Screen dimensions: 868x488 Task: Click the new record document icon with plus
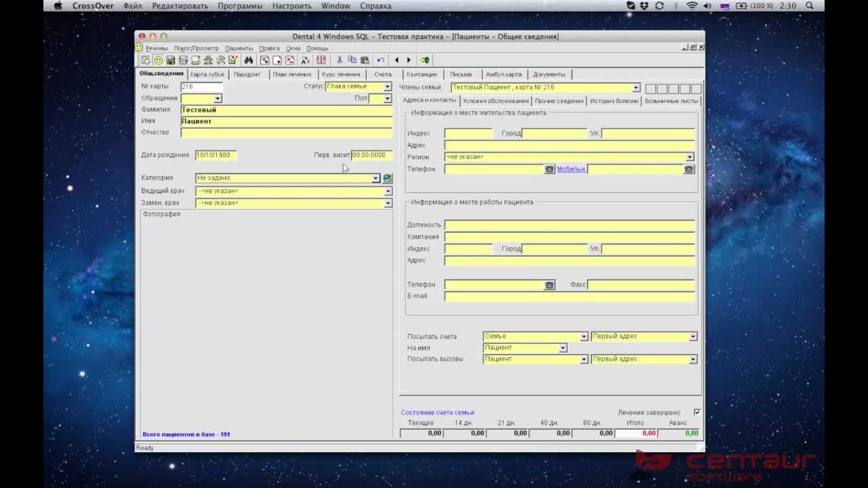coord(277,60)
